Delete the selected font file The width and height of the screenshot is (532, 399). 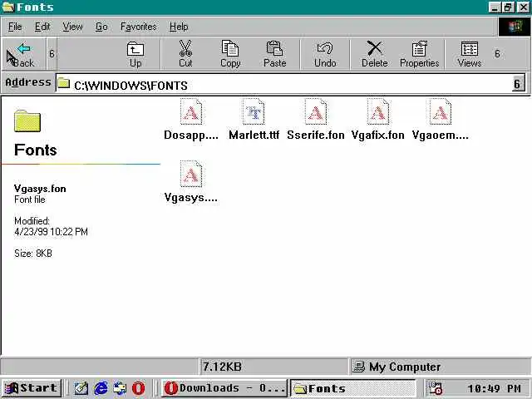pos(375,54)
